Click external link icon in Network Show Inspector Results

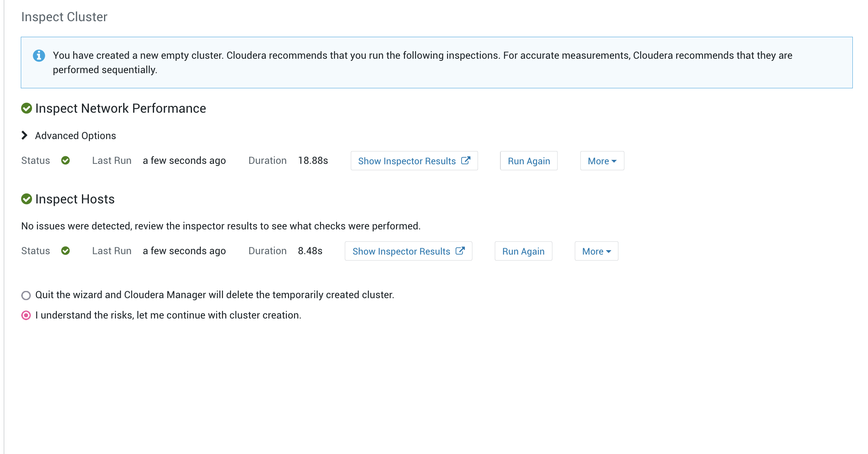point(466,160)
